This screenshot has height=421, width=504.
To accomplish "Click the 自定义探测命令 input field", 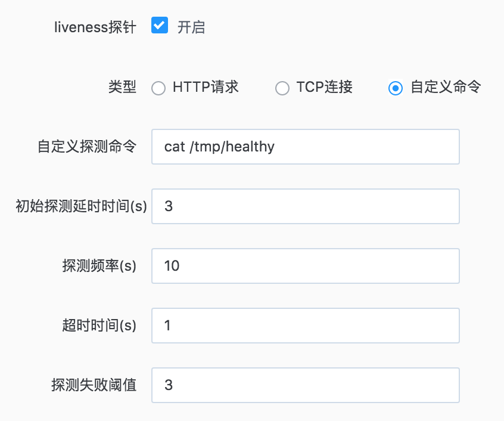I will (305, 147).
